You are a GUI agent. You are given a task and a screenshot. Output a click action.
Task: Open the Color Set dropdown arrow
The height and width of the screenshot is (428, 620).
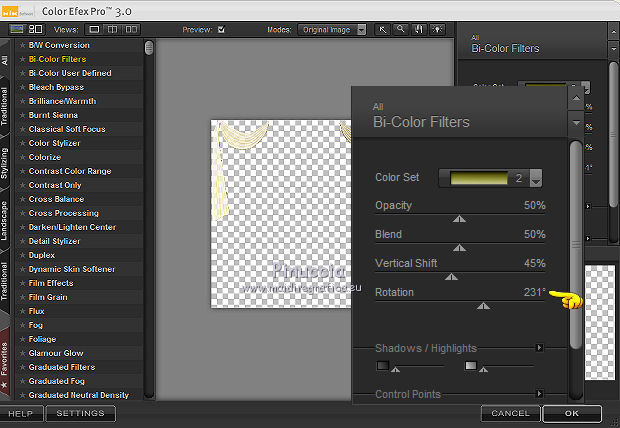[536, 178]
